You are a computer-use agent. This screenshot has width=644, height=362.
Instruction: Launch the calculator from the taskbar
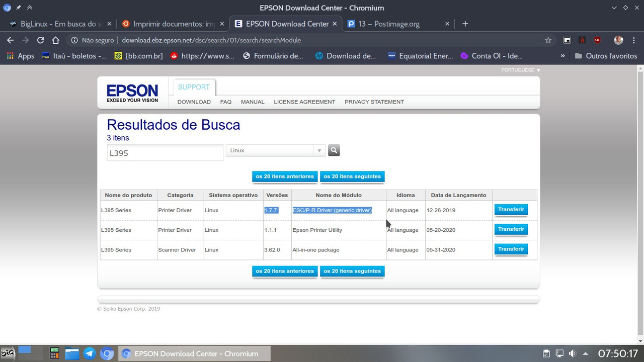(54, 353)
